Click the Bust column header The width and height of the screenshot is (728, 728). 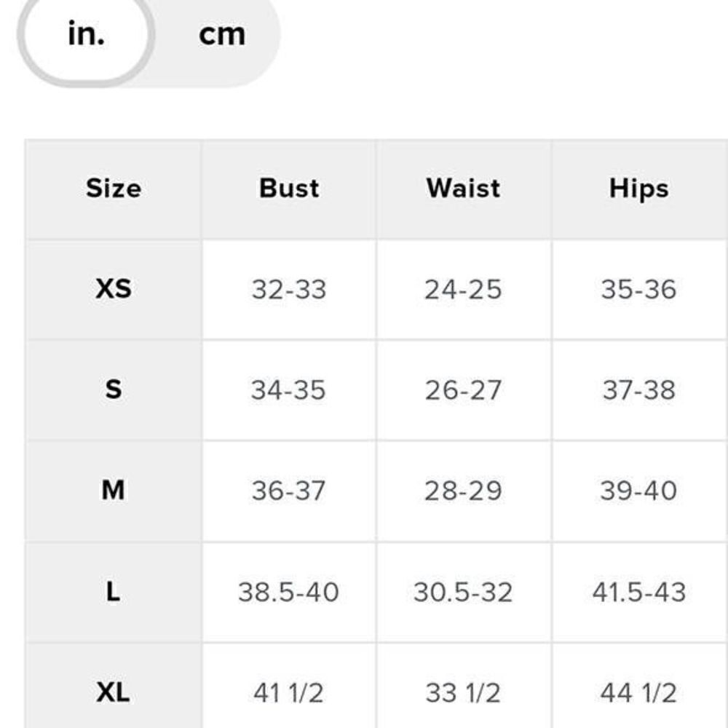(x=289, y=189)
